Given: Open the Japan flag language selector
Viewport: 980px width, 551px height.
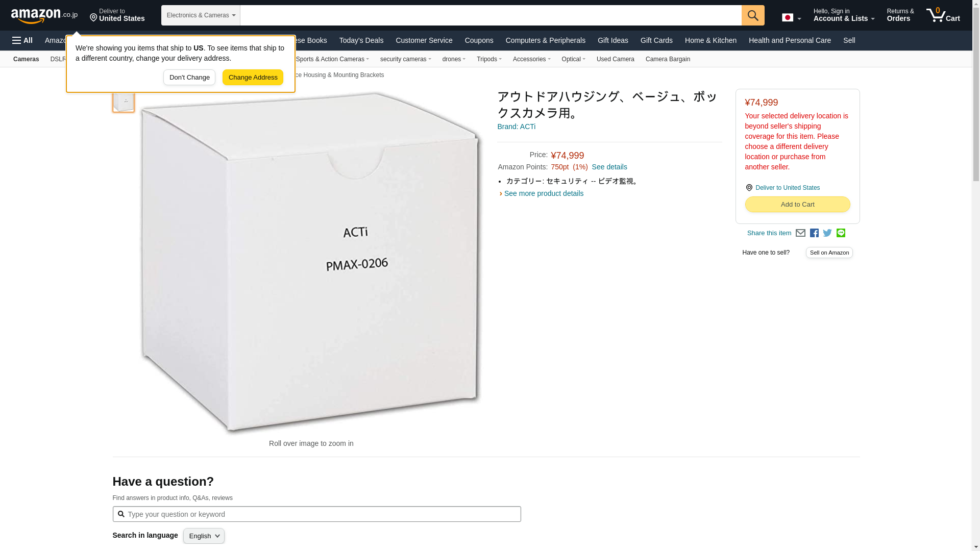Looking at the screenshot, I should pos(791,17).
